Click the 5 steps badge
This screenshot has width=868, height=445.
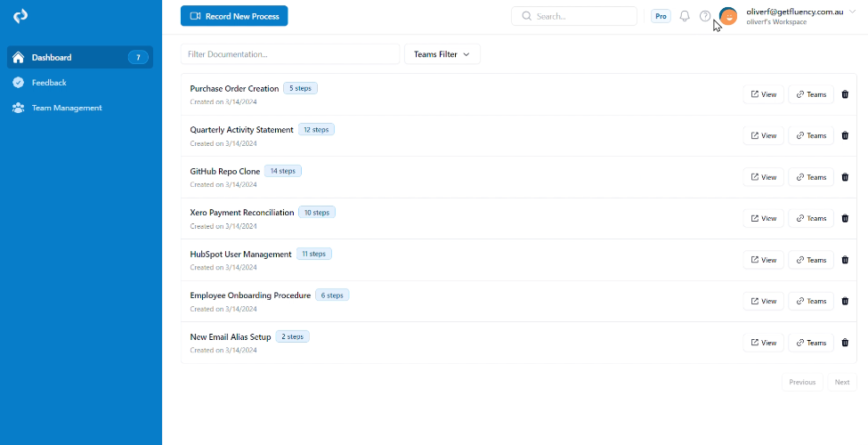coord(301,88)
